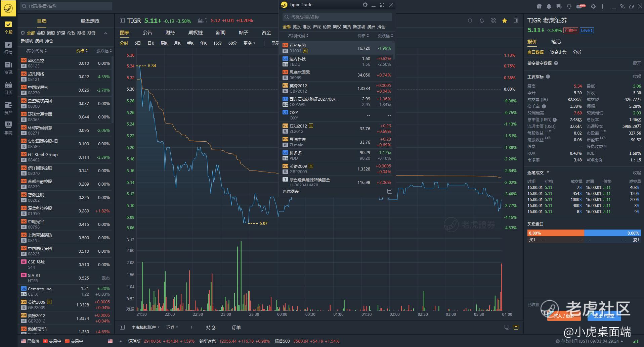
Task: Expand the market indices ticker arrow
Action: pyautogui.click(x=121, y=341)
